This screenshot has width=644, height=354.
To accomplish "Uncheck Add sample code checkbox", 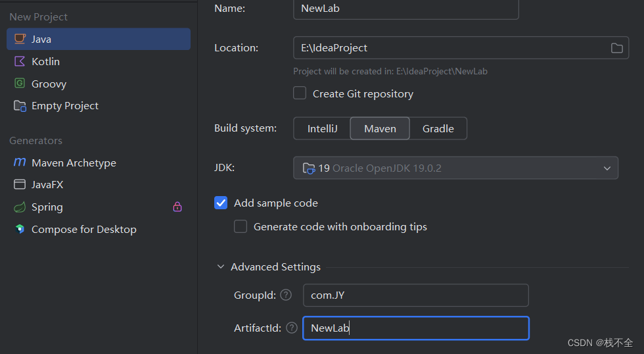I will 221,202.
